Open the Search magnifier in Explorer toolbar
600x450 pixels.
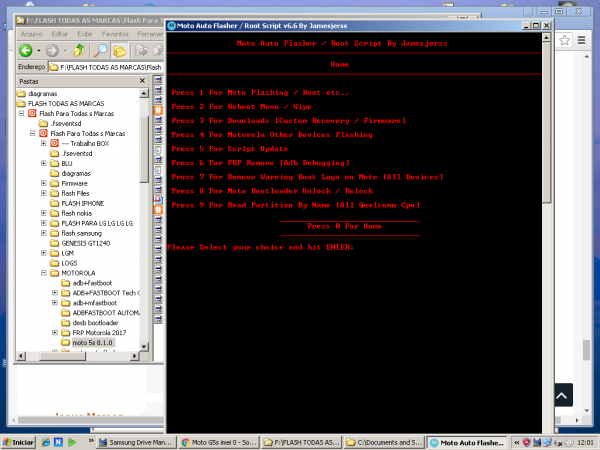click(101, 50)
